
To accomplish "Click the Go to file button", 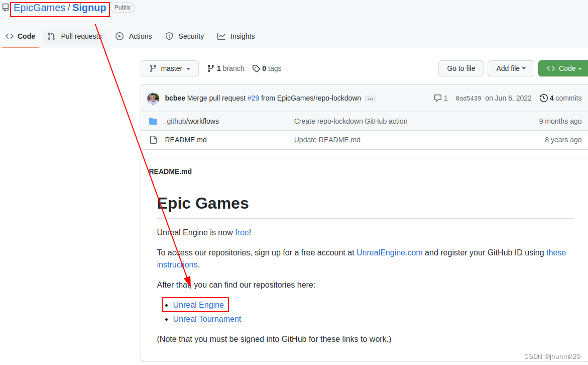I will tap(461, 68).
